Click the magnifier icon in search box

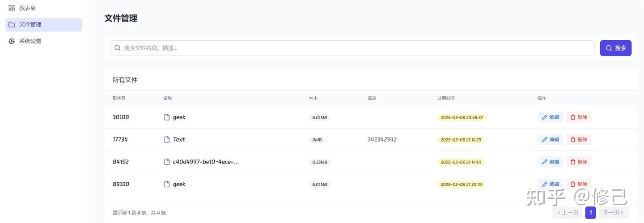coord(118,48)
